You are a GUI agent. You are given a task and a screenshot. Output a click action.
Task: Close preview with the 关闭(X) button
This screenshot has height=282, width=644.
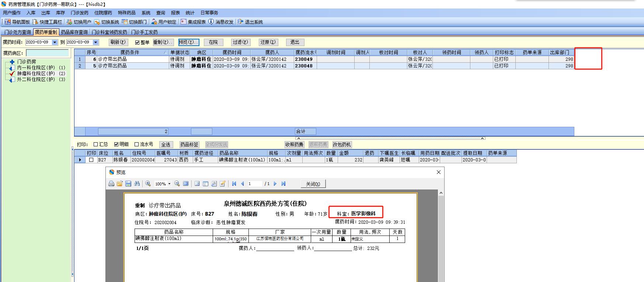click(313, 184)
